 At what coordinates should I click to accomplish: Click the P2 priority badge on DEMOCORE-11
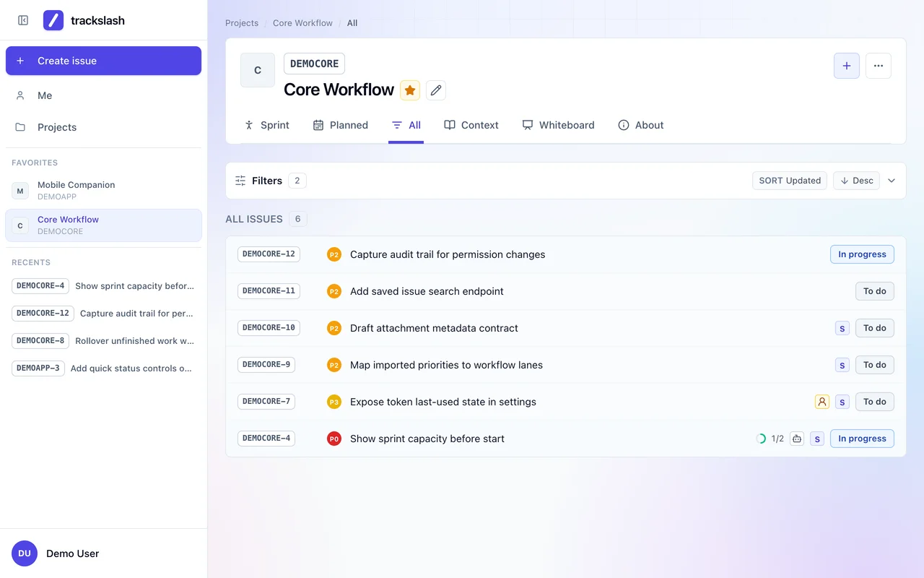(334, 291)
